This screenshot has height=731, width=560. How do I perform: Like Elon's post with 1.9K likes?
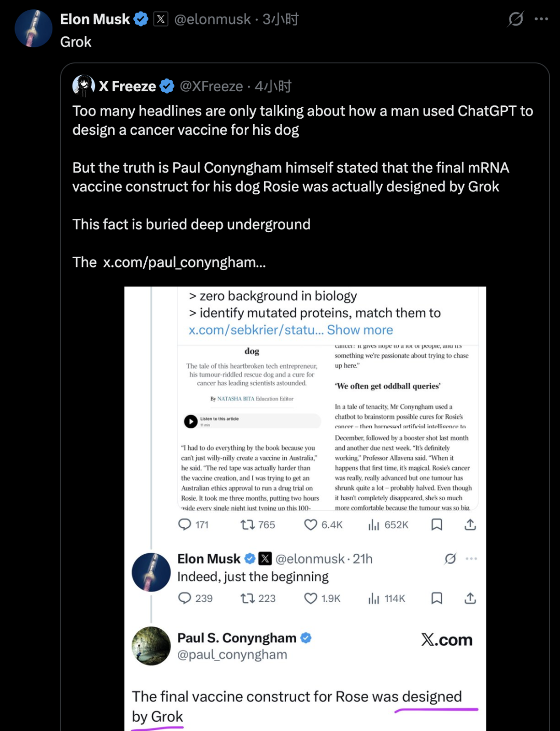pos(311,598)
